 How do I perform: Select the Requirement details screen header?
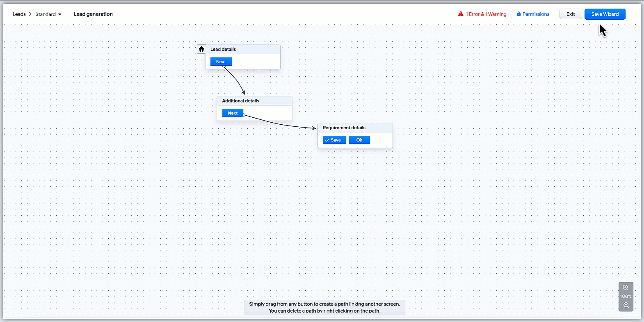pos(355,128)
